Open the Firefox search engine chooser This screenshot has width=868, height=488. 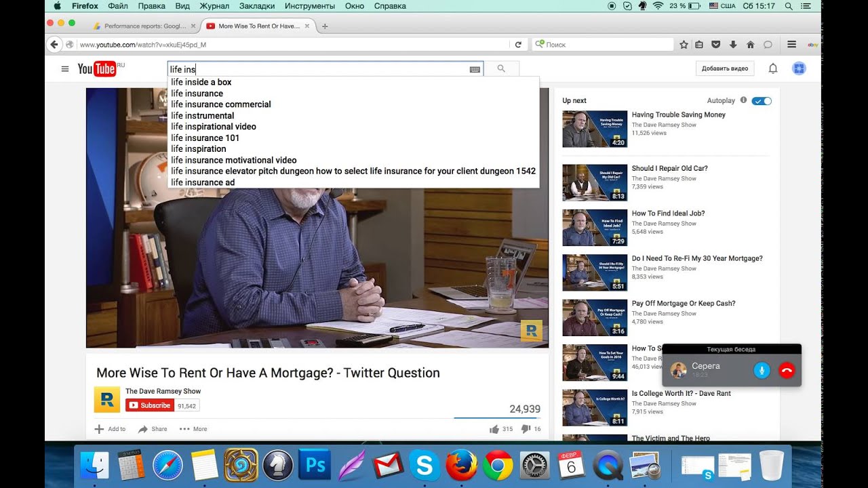click(540, 44)
